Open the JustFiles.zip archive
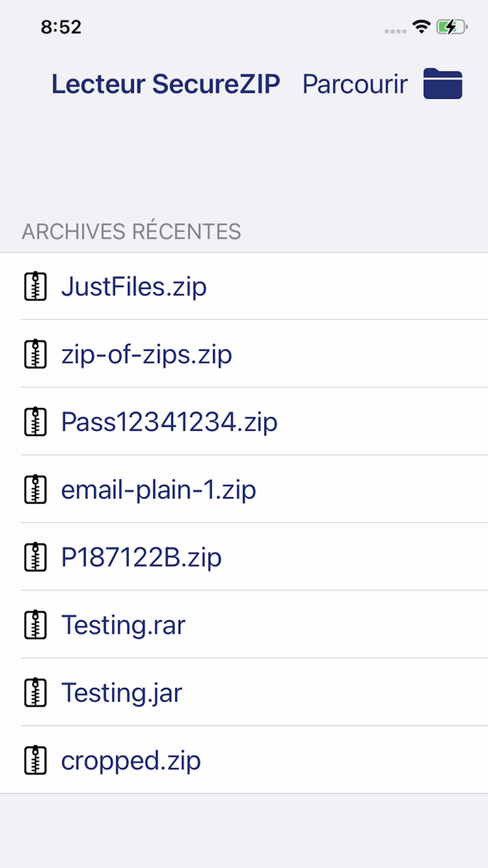The height and width of the screenshot is (868, 488). pyautogui.click(x=134, y=286)
